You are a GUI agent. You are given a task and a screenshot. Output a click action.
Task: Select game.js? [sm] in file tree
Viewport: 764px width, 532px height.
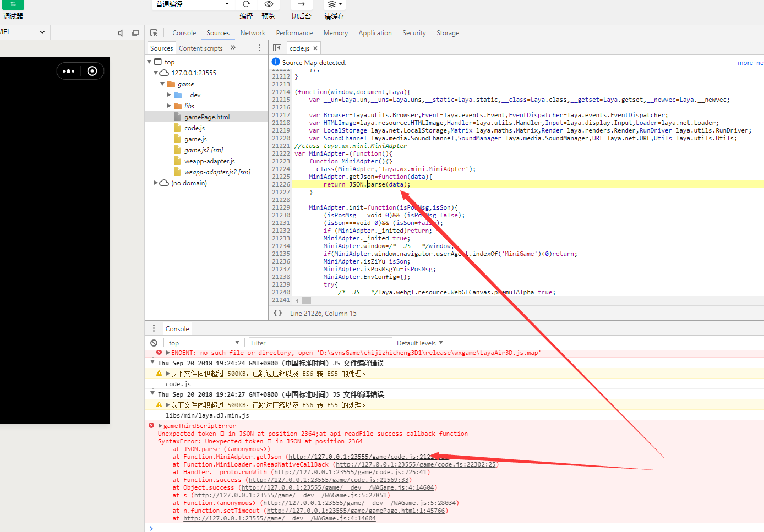[x=204, y=150]
